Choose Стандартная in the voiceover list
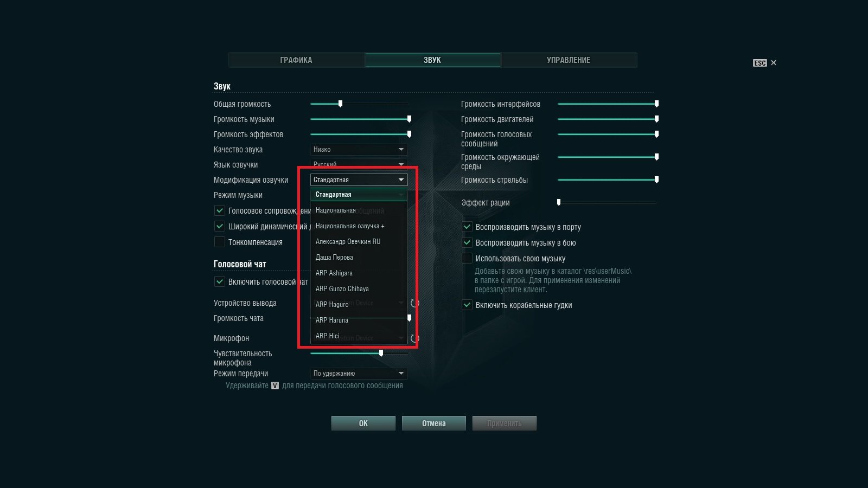Screen dimensions: 868x488 (359, 195)
